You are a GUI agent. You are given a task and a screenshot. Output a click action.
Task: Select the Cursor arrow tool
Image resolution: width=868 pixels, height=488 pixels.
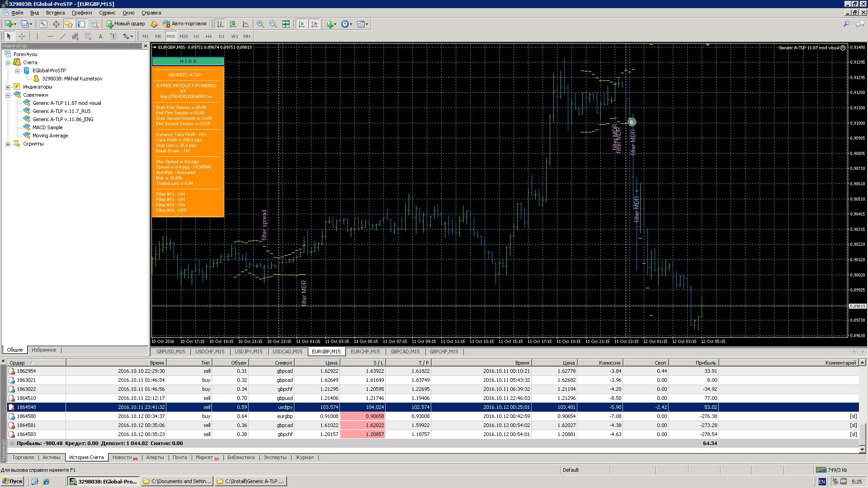click(x=9, y=36)
